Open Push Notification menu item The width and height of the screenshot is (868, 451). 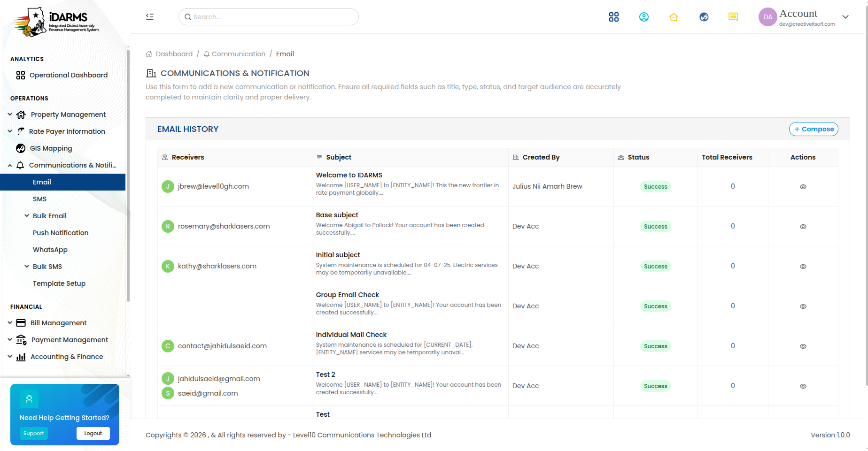click(61, 233)
